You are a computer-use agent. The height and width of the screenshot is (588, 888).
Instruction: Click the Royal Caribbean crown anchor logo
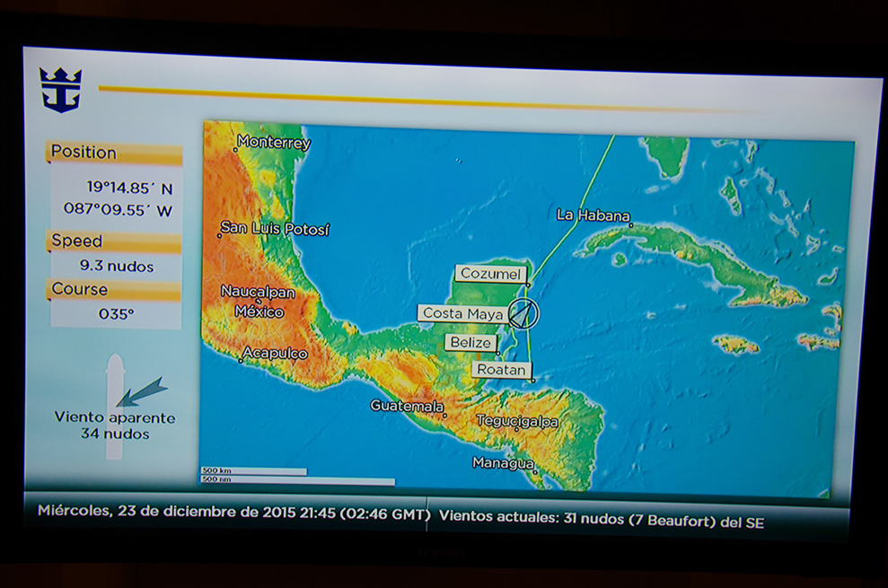pos(60,90)
